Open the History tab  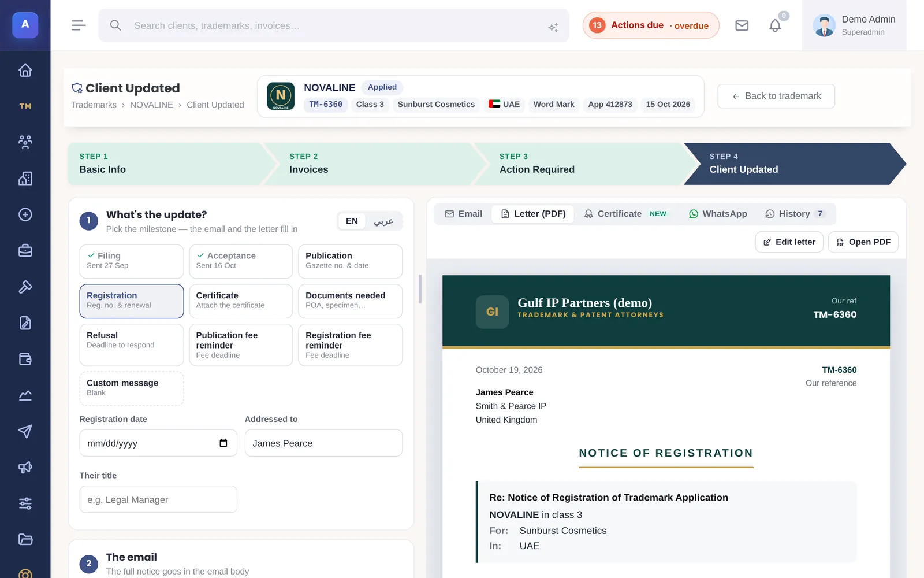click(795, 214)
